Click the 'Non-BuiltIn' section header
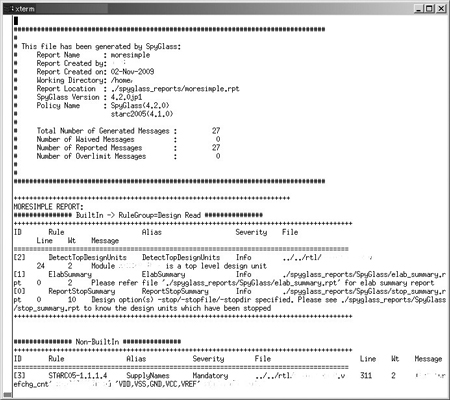450x400 pixels. [97, 342]
